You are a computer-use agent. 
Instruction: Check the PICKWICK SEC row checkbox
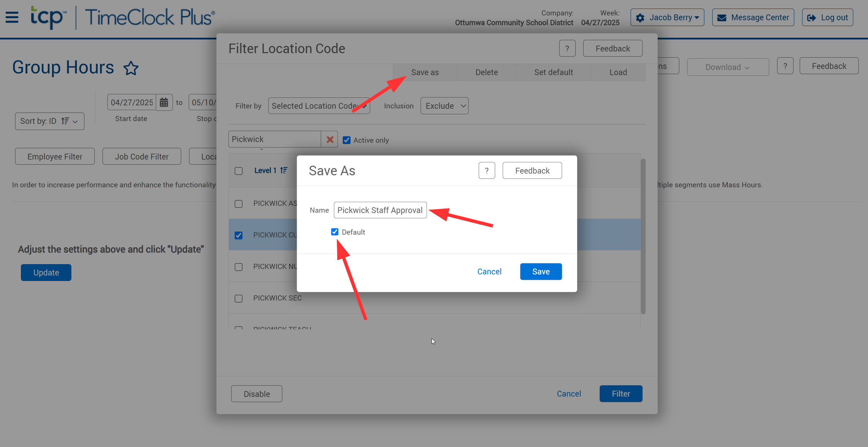tap(238, 298)
